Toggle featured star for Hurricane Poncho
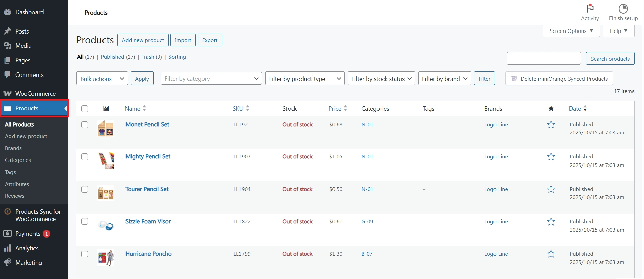Screen dimensions: 644x279 point(551,254)
